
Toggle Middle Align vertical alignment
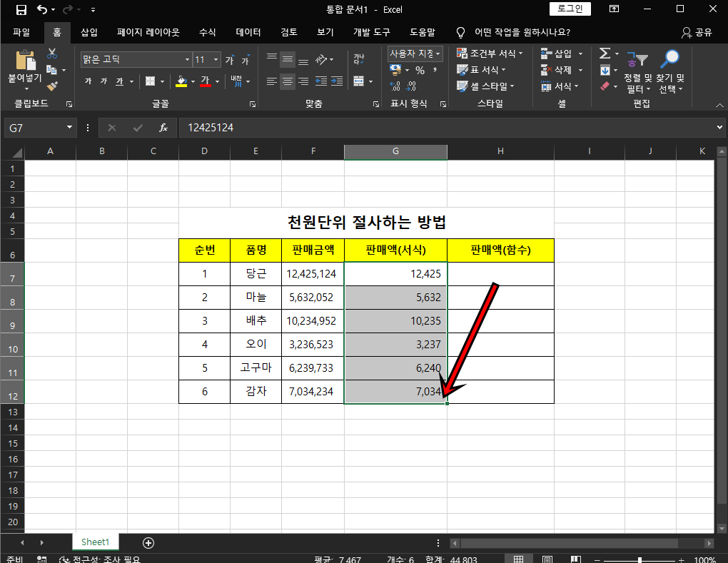(288, 59)
